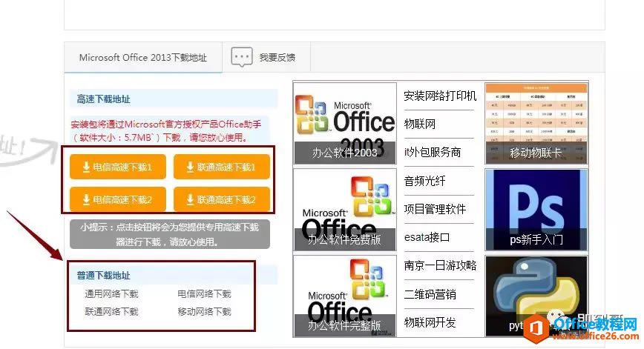Click the 二维码营销 link

click(430, 294)
